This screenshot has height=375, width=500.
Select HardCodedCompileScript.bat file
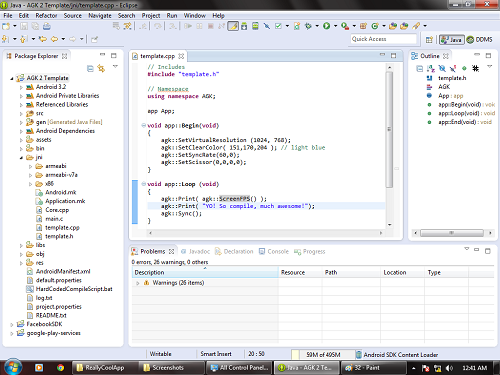[x=69, y=289]
